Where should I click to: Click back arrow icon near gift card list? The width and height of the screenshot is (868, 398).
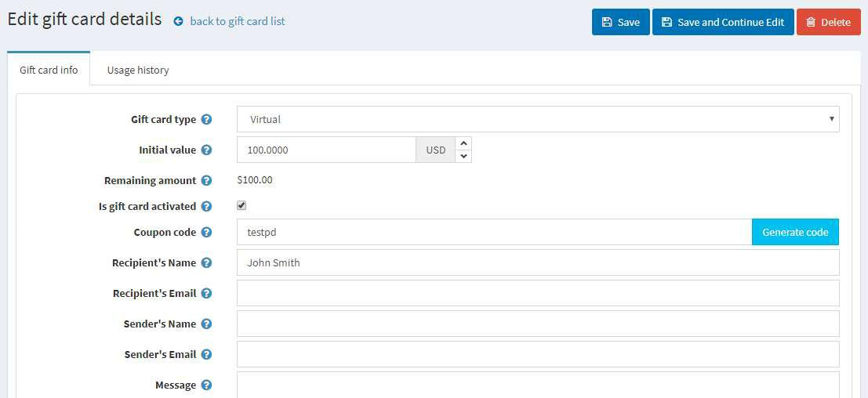click(x=178, y=22)
